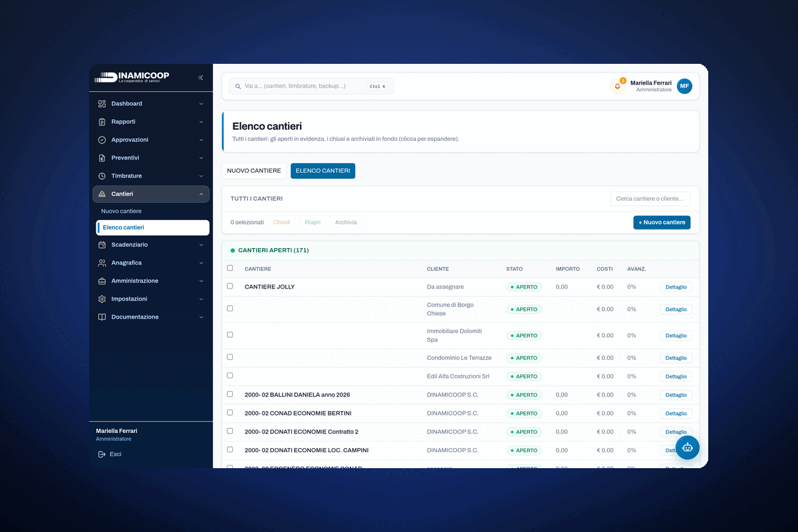Switch to the NUOVO CANTIERE tab
Screen dimensions: 798x532
254,171
